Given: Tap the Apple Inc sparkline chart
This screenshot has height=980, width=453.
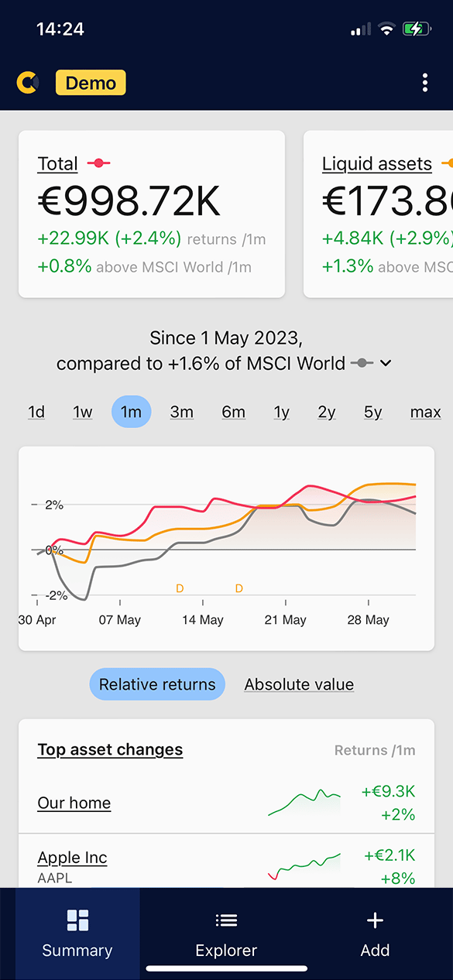Looking at the screenshot, I should click(304, 866).
